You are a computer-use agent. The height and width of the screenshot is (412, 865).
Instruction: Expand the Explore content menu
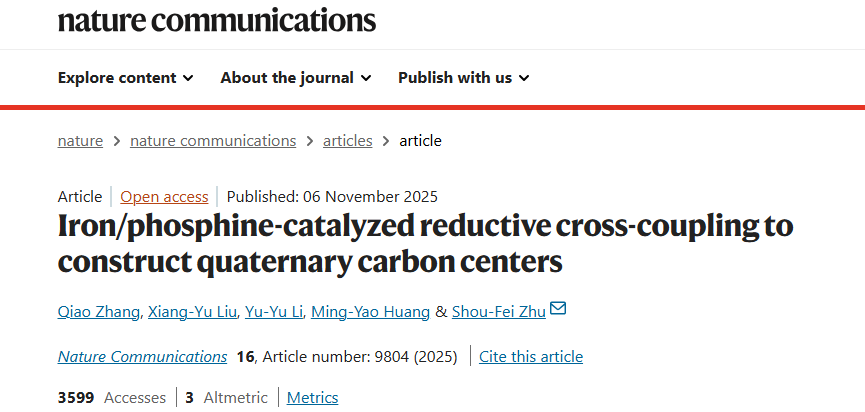[125, 77]
